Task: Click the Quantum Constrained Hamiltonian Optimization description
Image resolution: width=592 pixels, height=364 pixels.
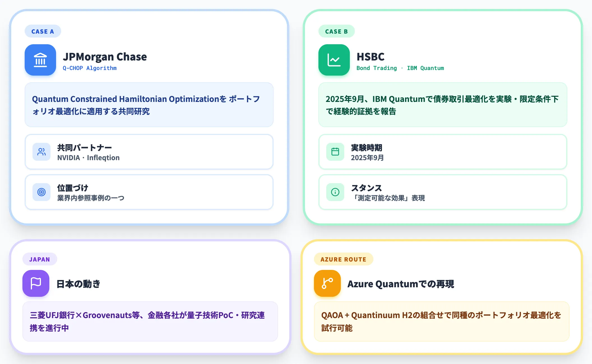Action: (149, 105)
